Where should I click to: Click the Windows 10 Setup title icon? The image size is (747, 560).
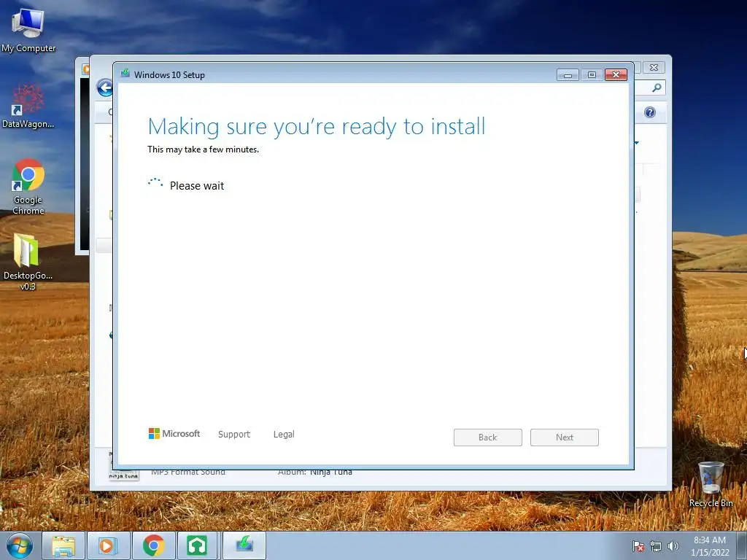[x=125, y=74]
